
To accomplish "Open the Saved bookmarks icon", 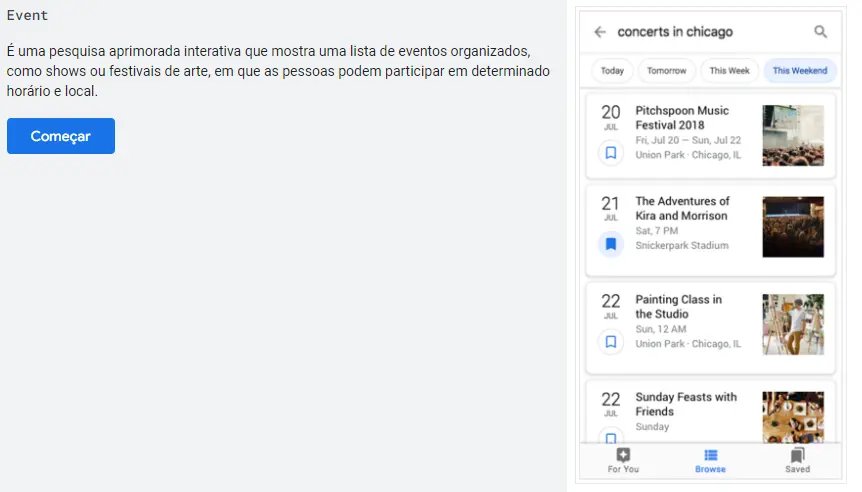I will (797, 455).
